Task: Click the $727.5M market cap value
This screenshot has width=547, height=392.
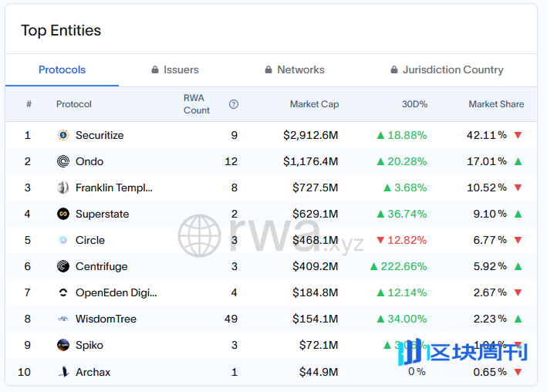Action: [315, 188]
